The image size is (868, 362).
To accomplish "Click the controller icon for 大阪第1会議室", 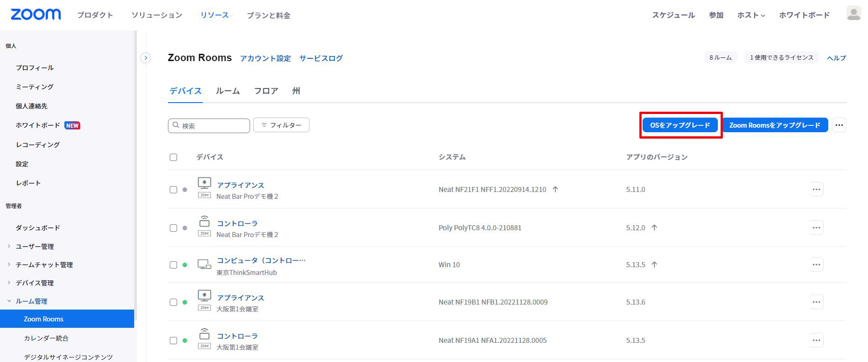I will pyautogui.click(x=204, y=334).
